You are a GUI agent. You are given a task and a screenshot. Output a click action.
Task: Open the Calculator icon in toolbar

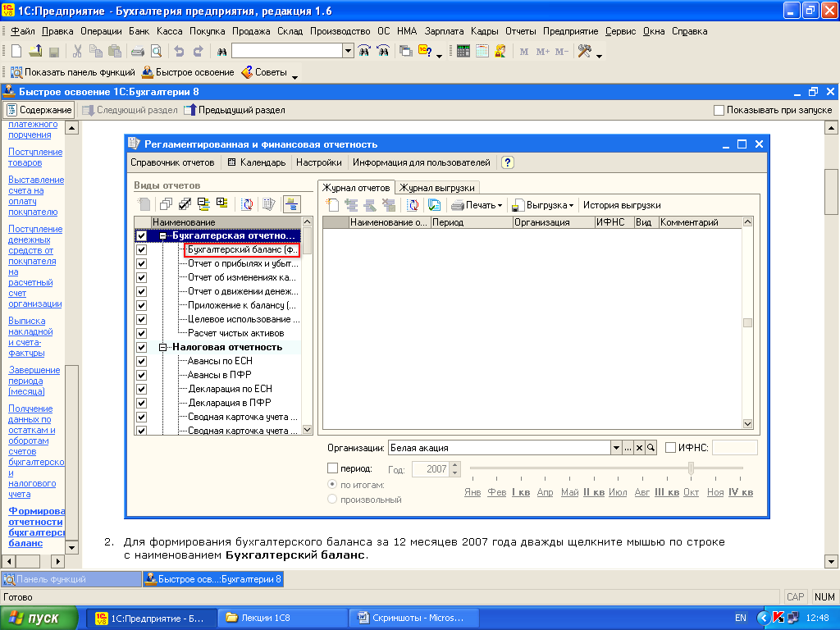463,52
